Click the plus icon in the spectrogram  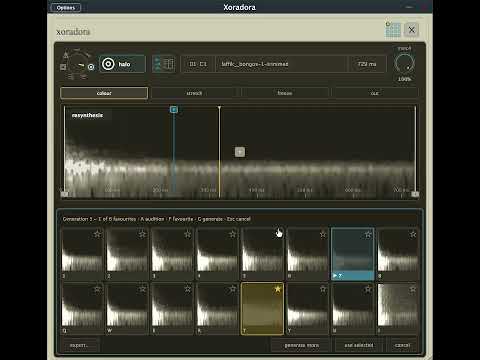point(240,152)
